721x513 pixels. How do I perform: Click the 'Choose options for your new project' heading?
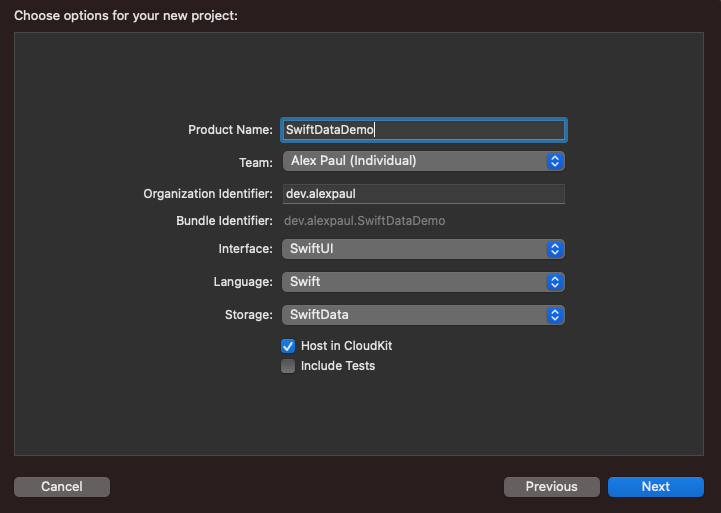(126, 16)
